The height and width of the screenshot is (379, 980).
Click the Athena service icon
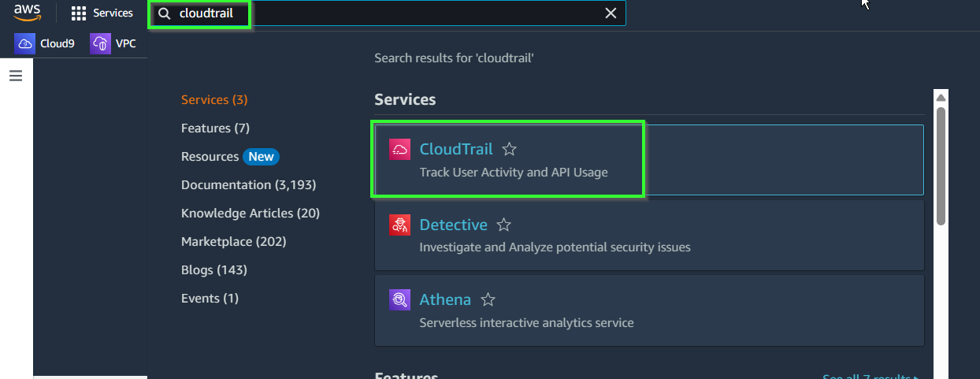point(400,300)
